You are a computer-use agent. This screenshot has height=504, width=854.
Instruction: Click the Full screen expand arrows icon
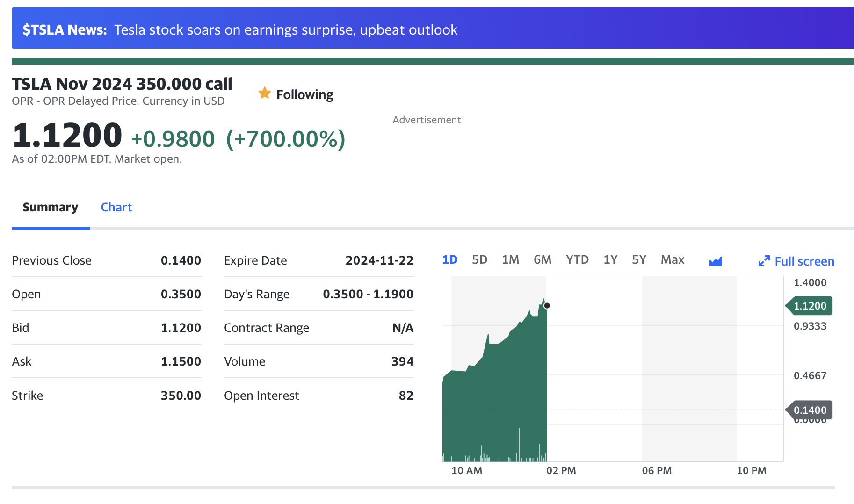[x=764, y=261]
